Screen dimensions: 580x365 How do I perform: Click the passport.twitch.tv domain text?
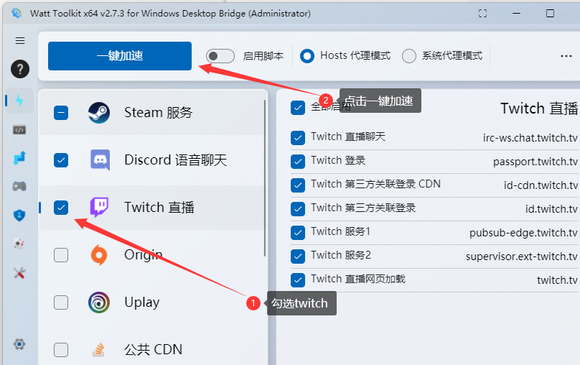pos(535,162)
